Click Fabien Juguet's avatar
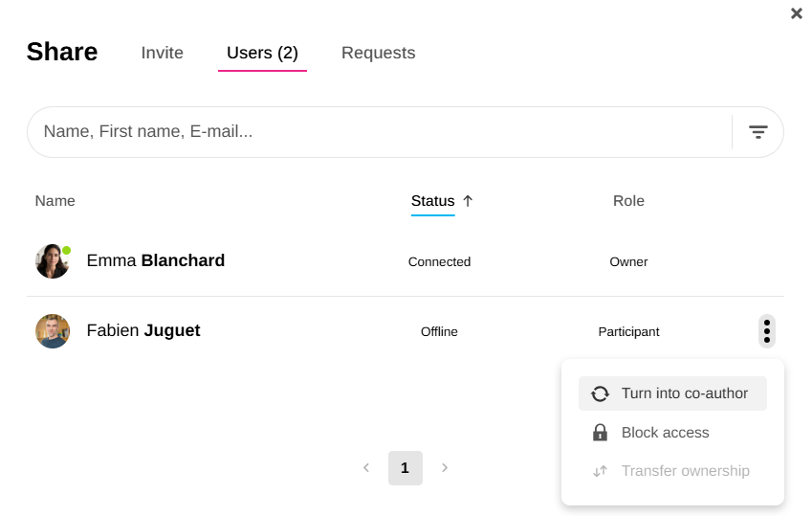The width and height of the screenshot is (812, 516). click(53, 331)
